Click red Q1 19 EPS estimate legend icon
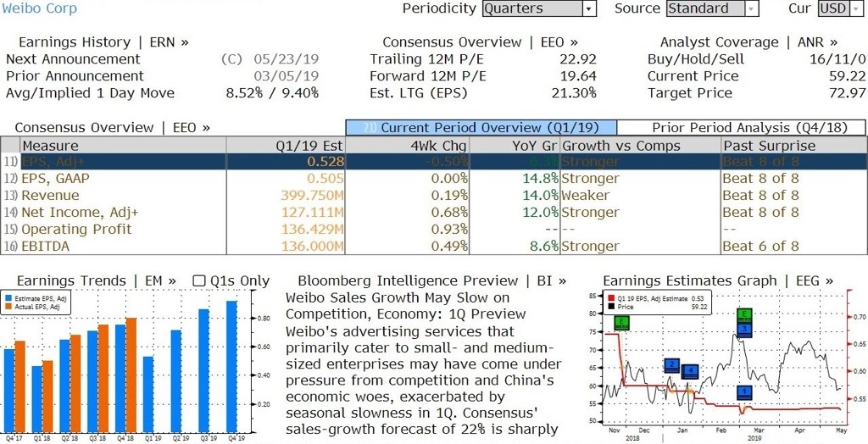Image resolution: width=868 pixels, height=444 pixels. (610, 299)
